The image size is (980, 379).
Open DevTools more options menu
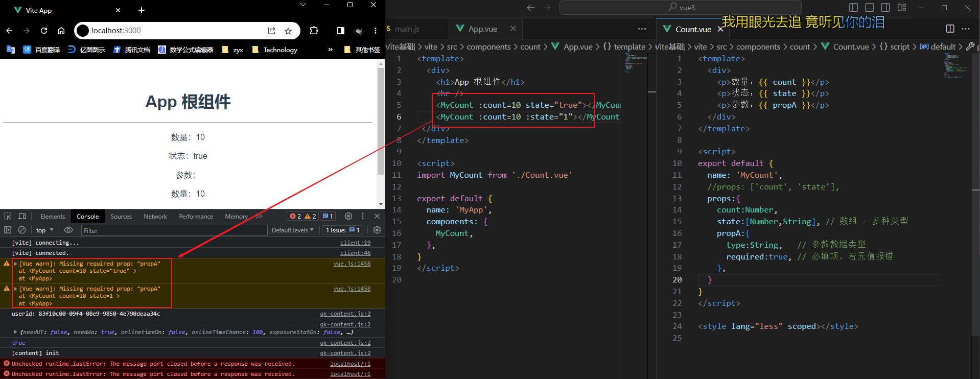pos(363,216)
